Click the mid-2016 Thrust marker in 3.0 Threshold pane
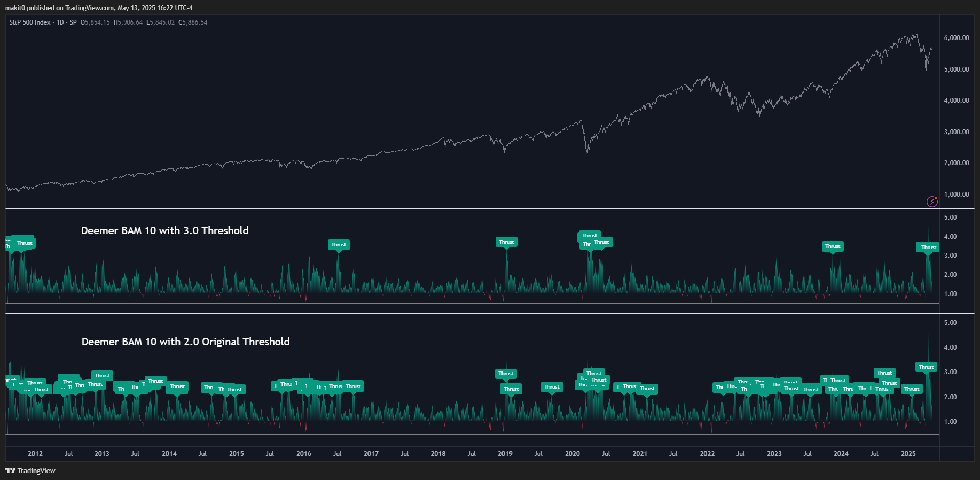This screenshot has height=480, width=980. pos(339,245)
